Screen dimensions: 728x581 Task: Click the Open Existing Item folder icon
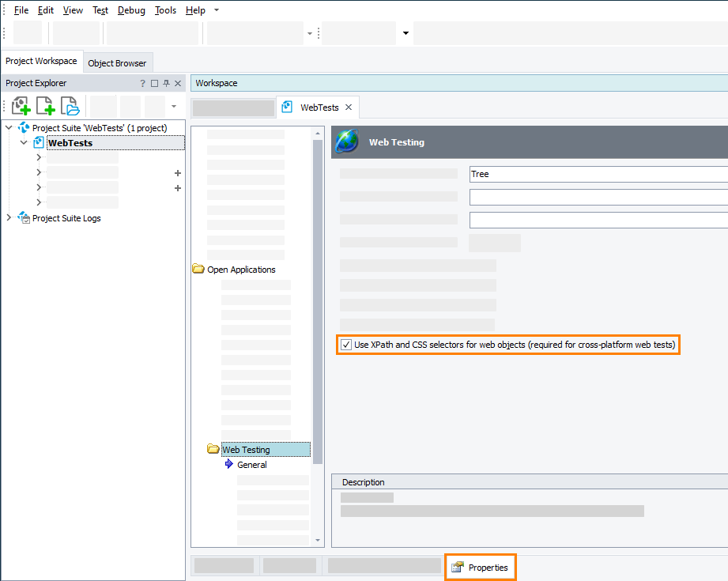click(x=70, y=106)
